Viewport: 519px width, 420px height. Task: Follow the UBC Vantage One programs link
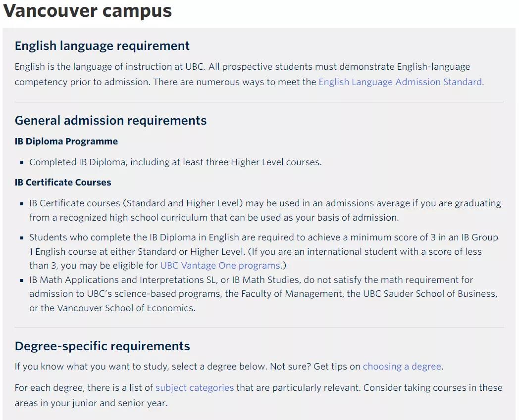220,266
